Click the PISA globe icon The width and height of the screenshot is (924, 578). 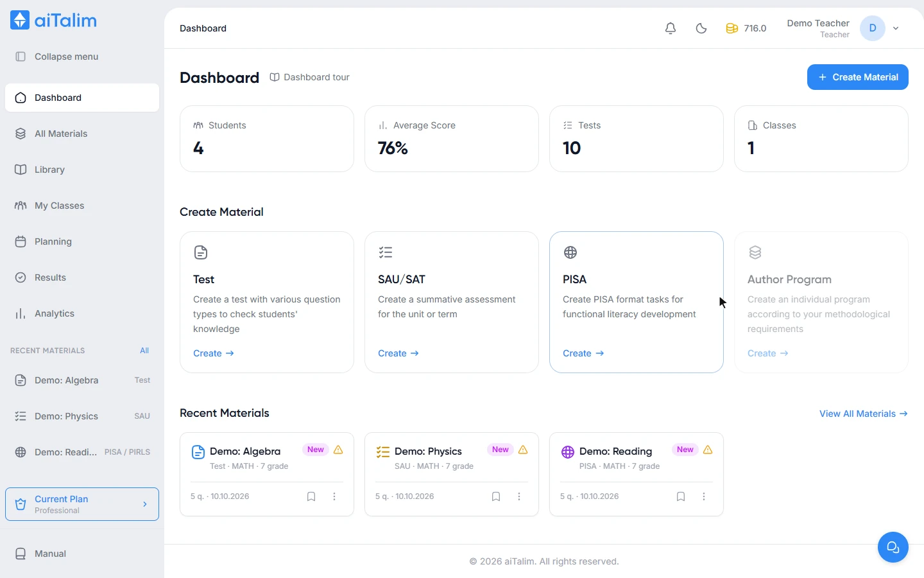tap(570, 252)
